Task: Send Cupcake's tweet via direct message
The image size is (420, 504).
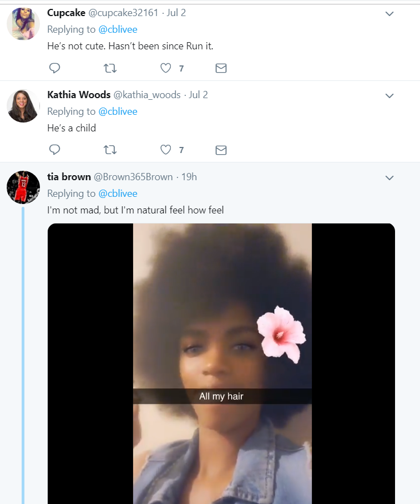Action: (221, 68)
